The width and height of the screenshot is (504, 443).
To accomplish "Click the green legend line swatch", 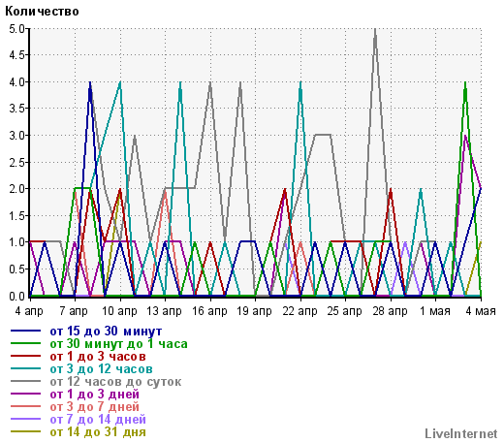I will pyautogui.click(x=26, y=343).
